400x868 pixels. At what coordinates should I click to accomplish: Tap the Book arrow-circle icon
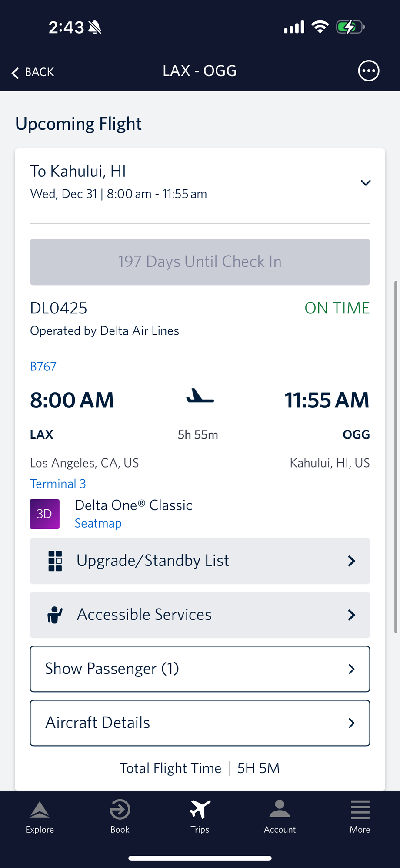120,810
